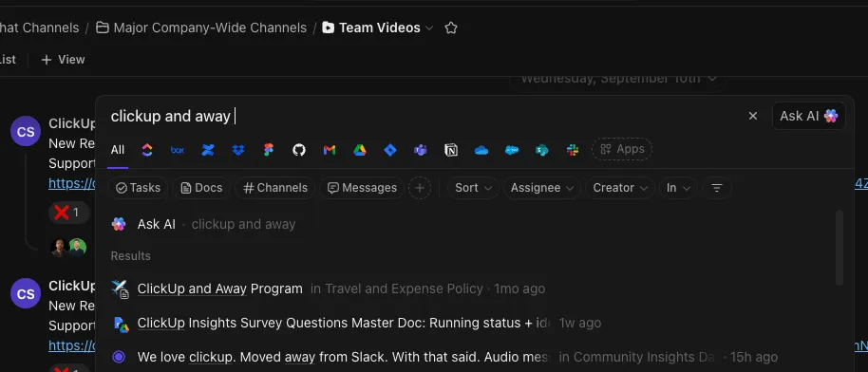Open the In location dropdown

click(x=678, y=188)
